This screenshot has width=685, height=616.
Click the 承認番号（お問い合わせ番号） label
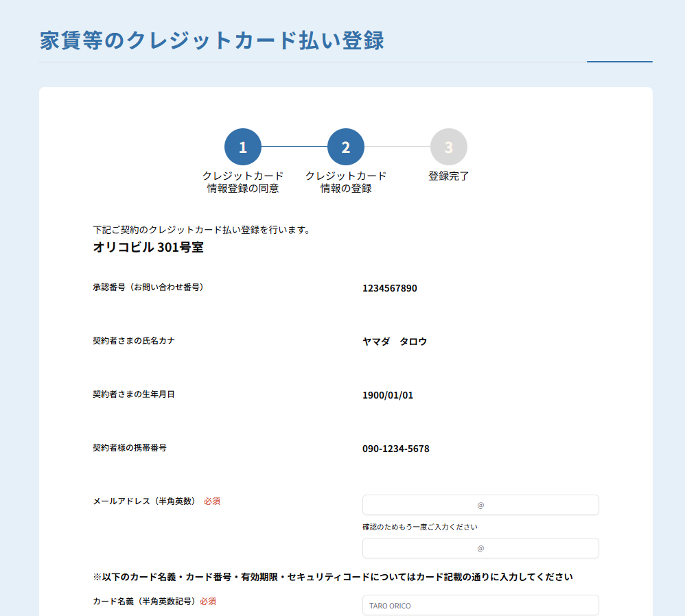pyautogui.click(x=148, y=287)
